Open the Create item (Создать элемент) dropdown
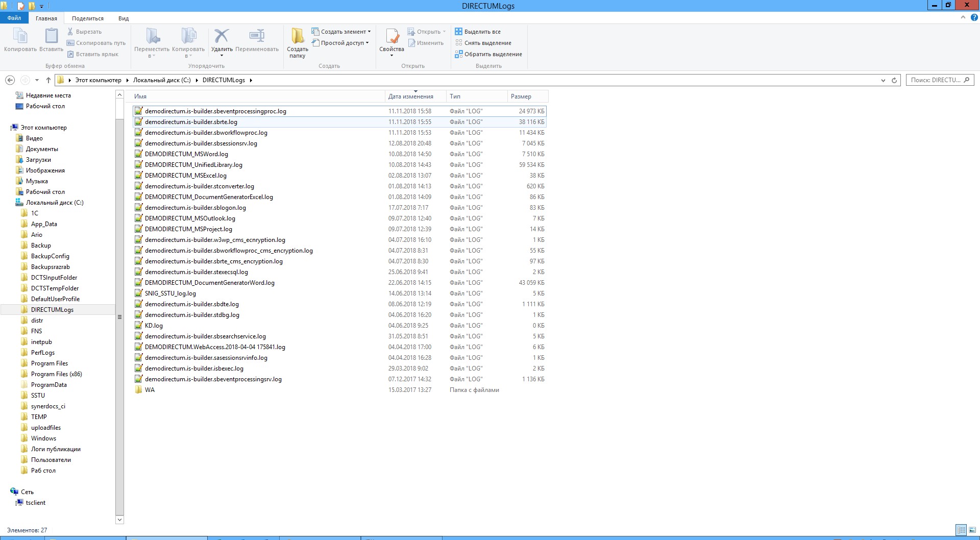 pyautogui.click(x=341, y=32)
